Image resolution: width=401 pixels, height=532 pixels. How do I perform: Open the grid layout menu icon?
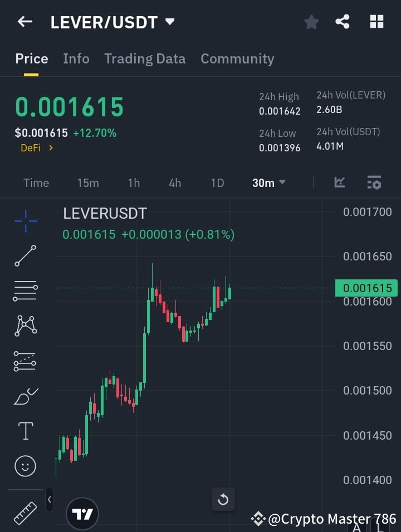(x=376, y=22)
